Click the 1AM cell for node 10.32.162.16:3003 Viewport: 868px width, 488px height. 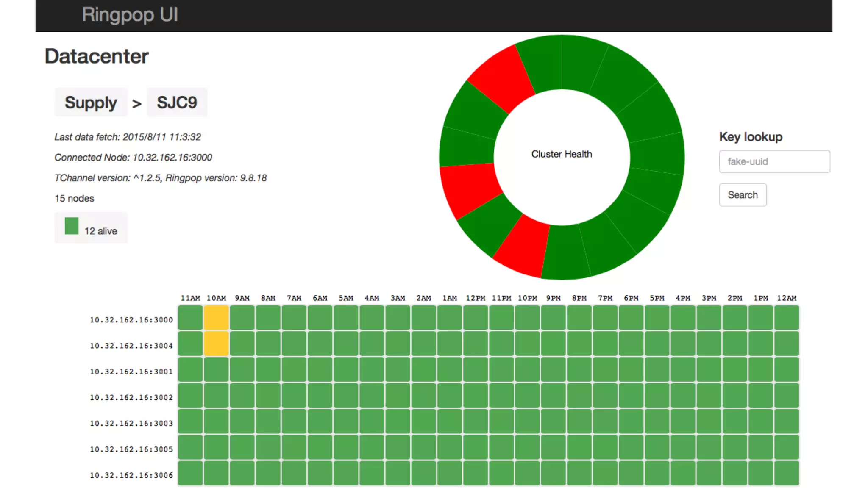[450, 421]
